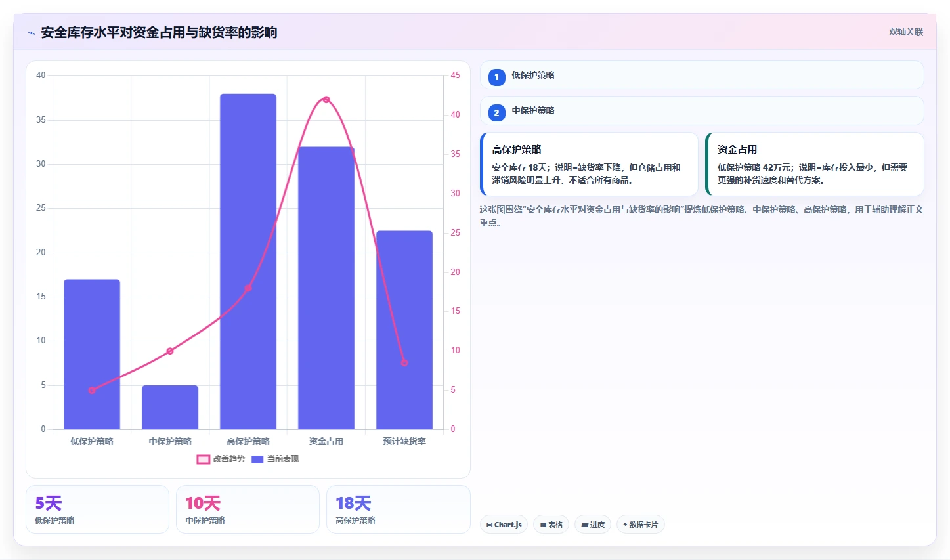The height and width of the screenshot is (560, 950).
Task: Click the number 2 badge for 中保护策略
Action: pyautogui.click(x=496, y=112)
